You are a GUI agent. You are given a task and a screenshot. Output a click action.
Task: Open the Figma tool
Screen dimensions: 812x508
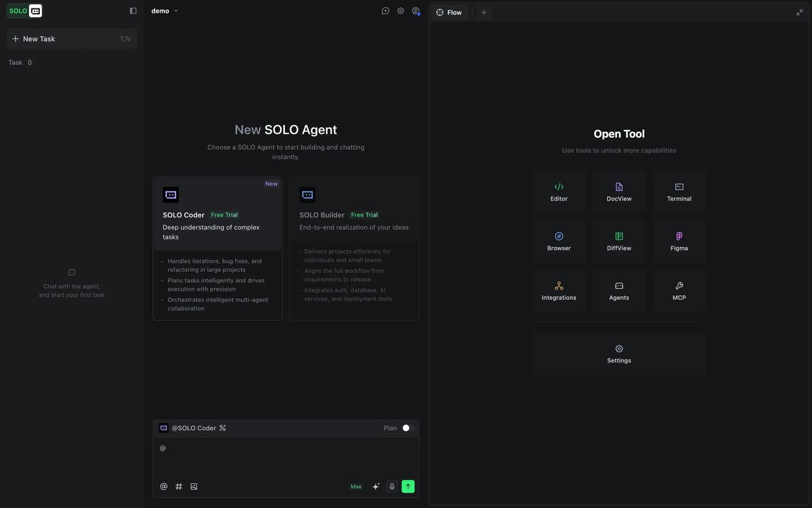click(x=678, y=240)
